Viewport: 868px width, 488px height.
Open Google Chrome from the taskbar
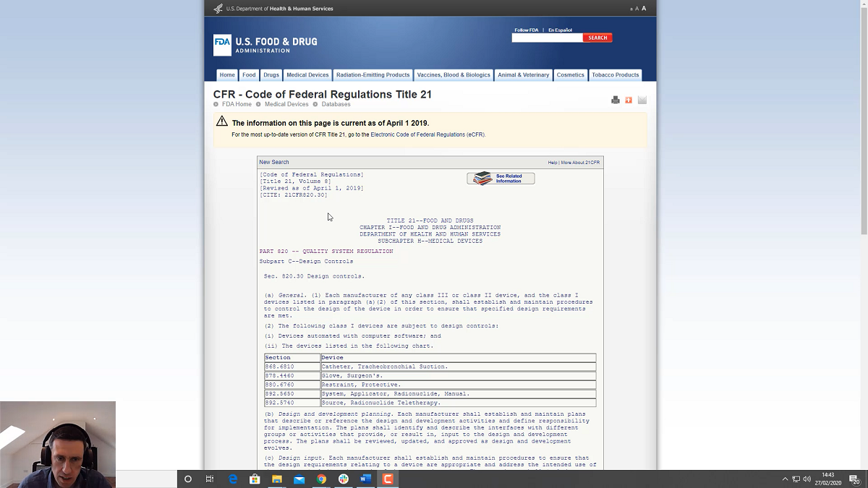click(321, 479)
